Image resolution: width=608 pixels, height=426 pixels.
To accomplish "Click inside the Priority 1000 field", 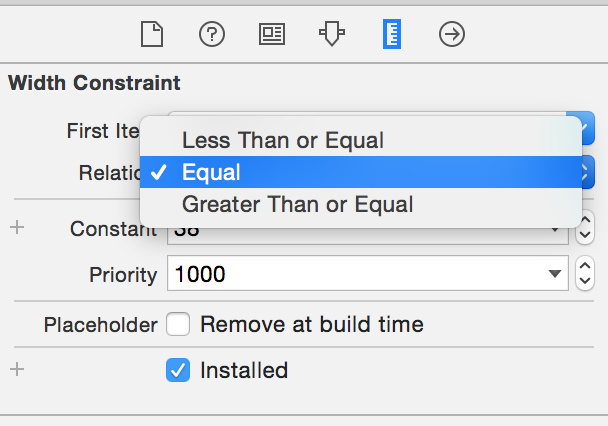I will pos(368,273).
